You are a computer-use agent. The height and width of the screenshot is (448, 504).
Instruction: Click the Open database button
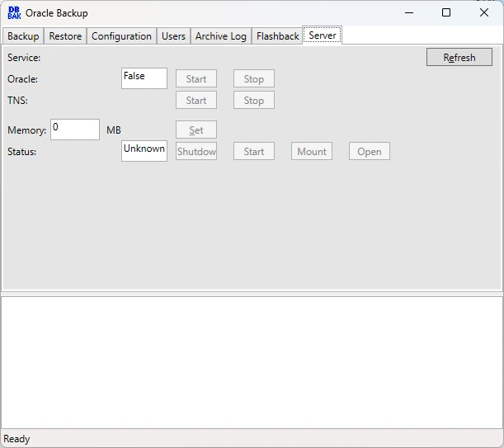369,152
